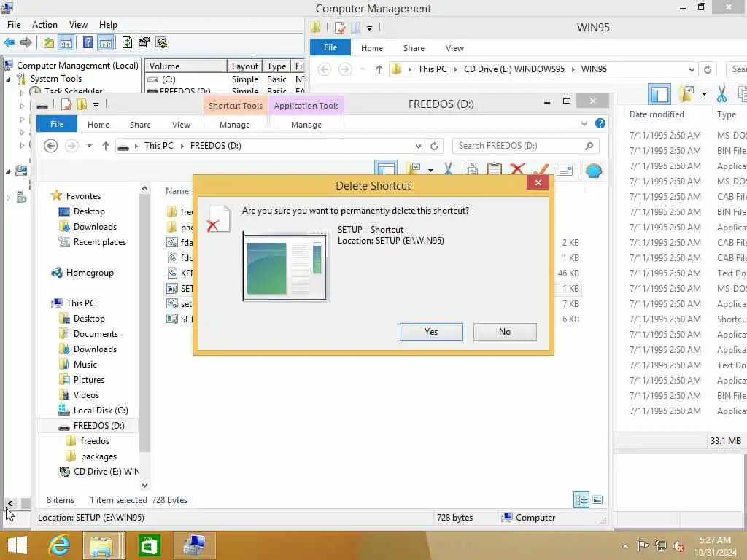
Task: Switch to details view icon in FREEDOS status bar
Action: (x=581, y=500)
